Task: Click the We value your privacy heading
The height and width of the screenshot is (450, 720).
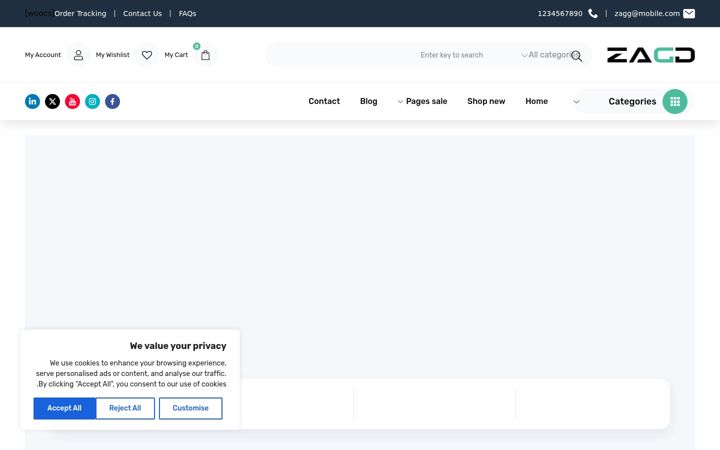Action: [x=178, y=346]
